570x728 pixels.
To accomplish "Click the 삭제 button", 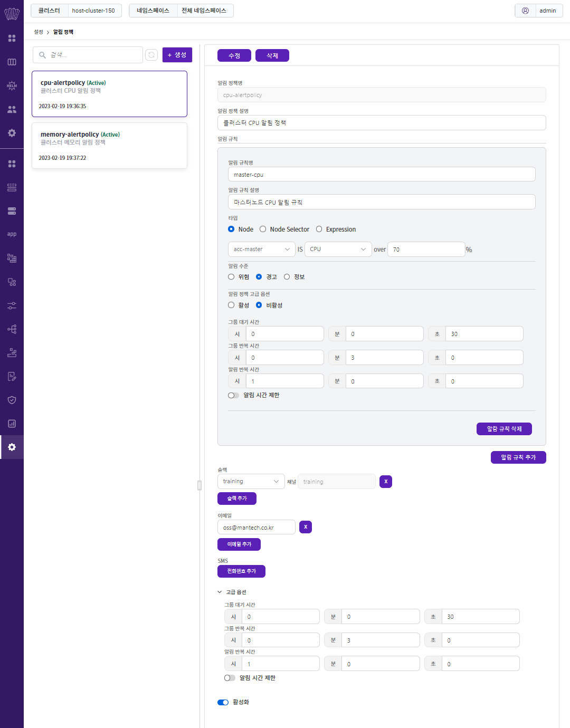I will pos(272,55).
